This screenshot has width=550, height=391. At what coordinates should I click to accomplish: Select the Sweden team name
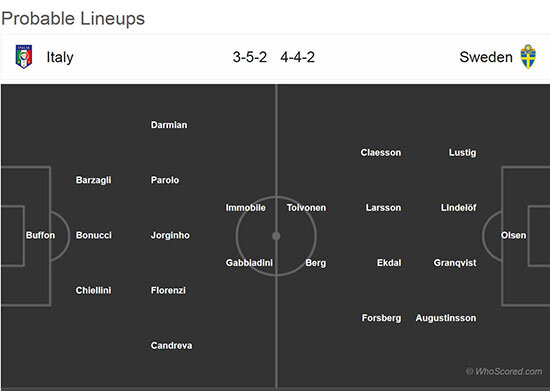click(x=486, y=57)
